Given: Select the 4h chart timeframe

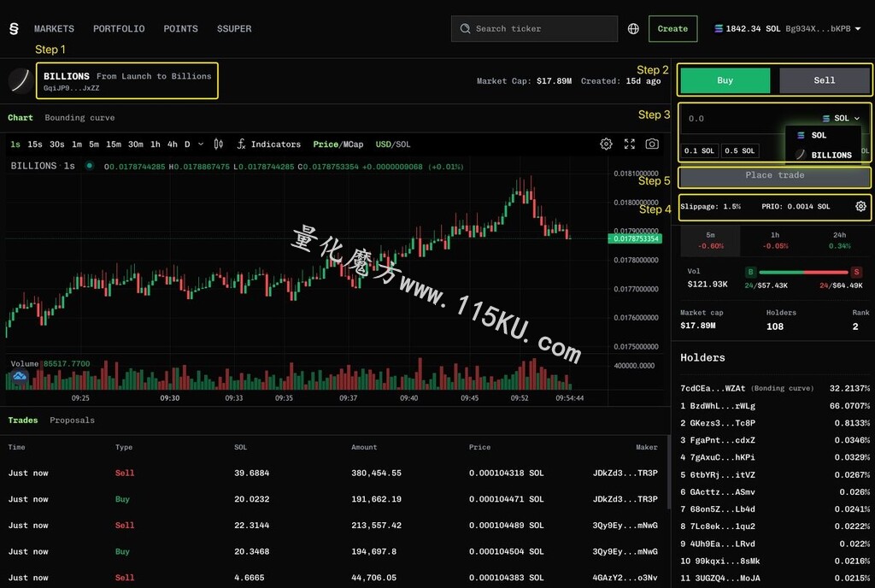Looking at the screenshot, I should [173, 144].
